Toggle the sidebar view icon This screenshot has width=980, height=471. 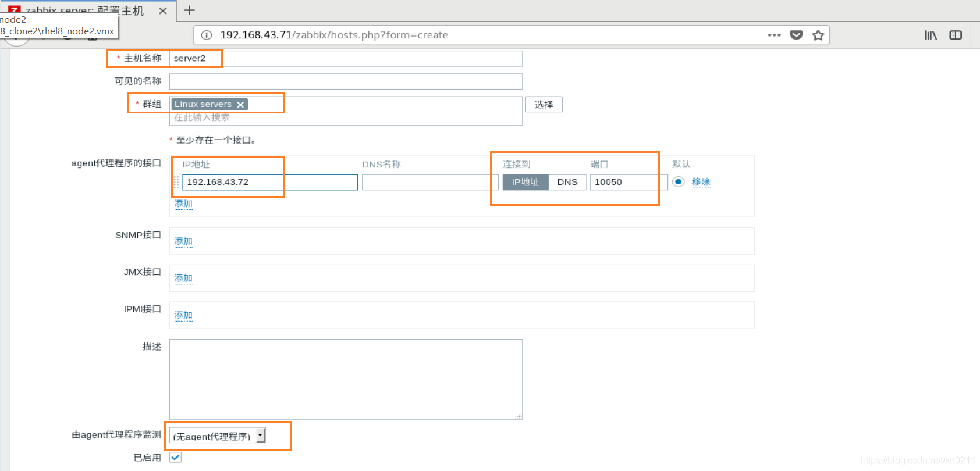point(956,35)
